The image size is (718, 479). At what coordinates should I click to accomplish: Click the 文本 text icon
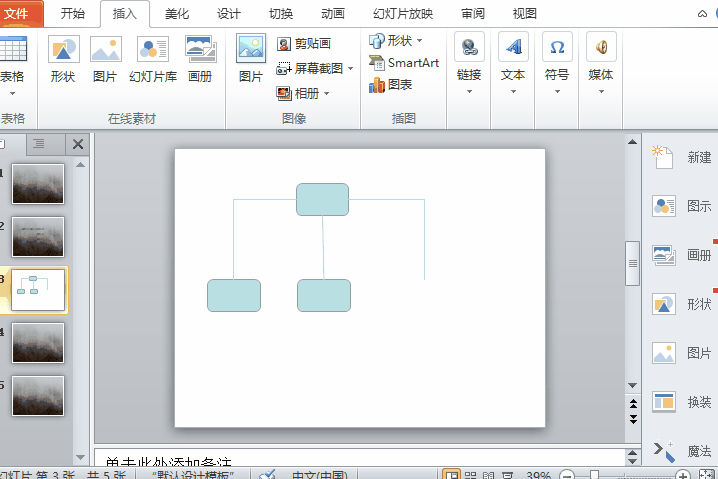(x=513, y=47)
